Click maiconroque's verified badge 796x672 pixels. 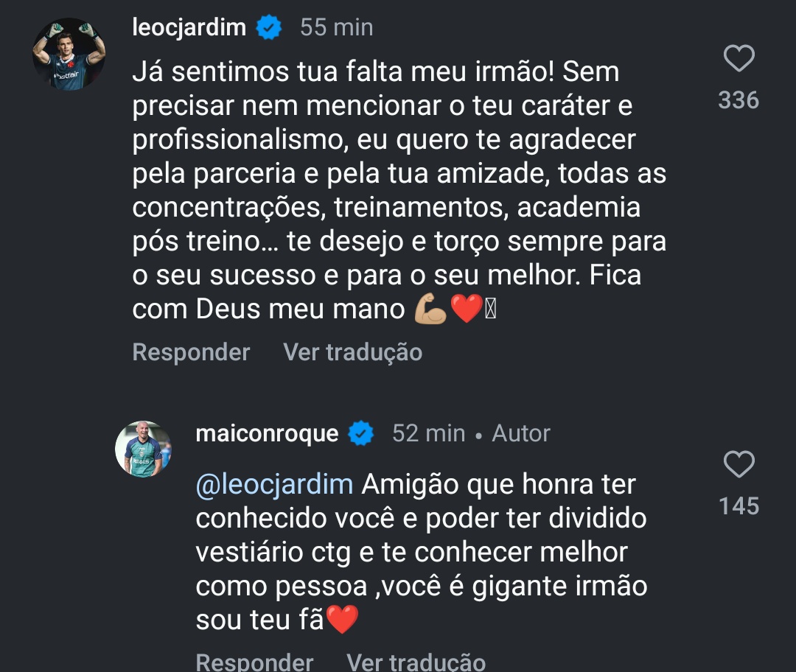pyautogui.click(x=360, y=433)
